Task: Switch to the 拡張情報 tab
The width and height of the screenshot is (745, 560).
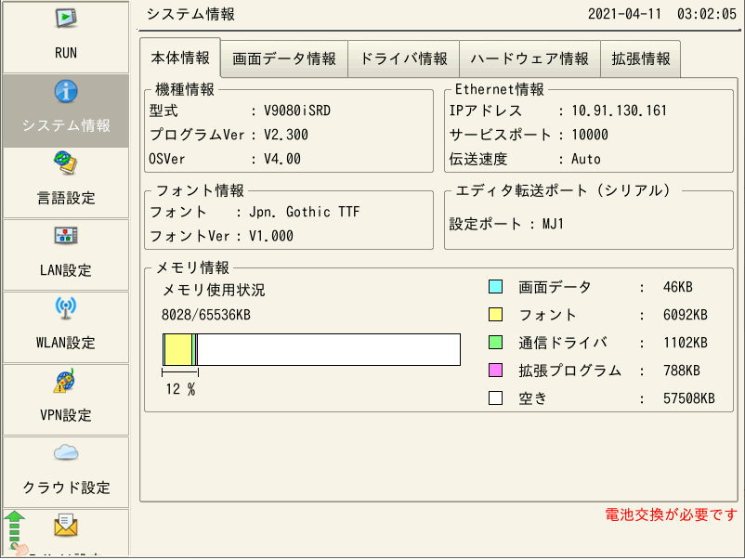Action: pyautogui.click(x=641, y=59)
